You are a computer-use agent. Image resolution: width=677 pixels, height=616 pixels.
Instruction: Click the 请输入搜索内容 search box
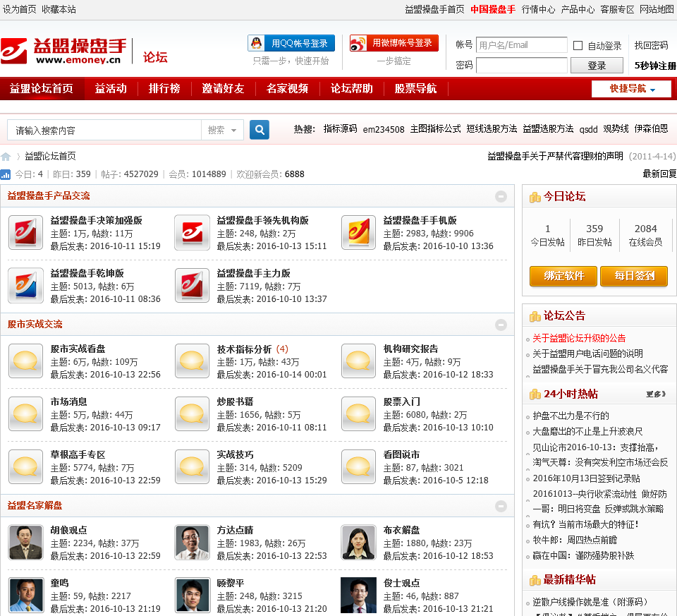coord(104,130)
